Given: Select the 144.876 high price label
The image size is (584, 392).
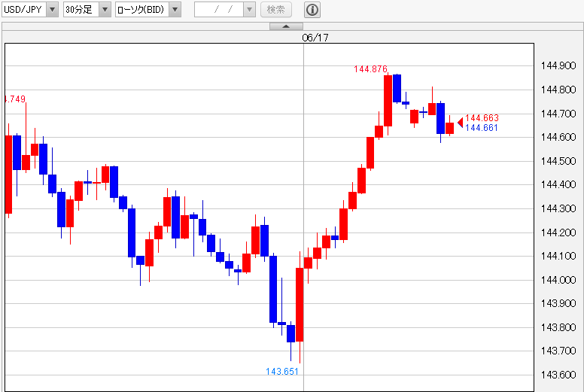Looking at the screenshot, I should (370, 69).
